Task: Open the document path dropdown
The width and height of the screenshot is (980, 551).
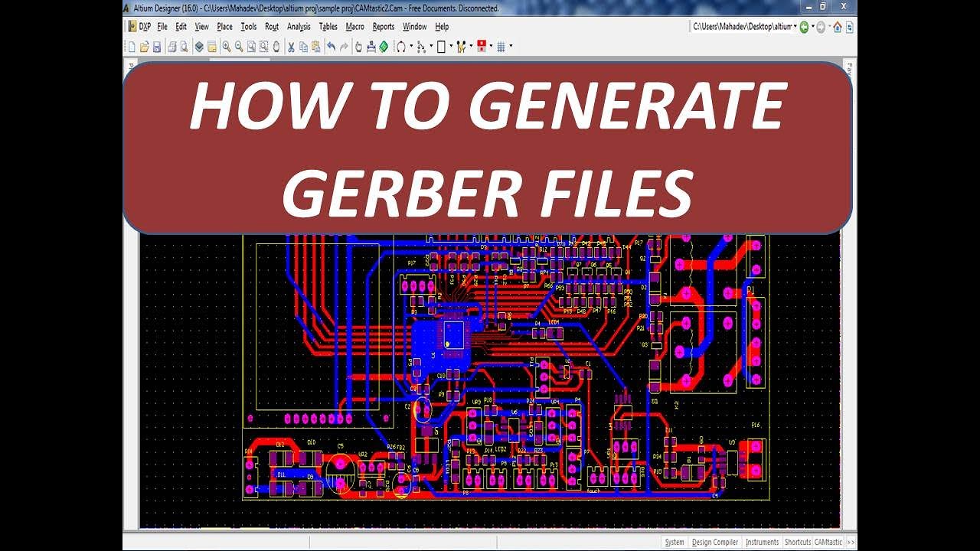Action: click(795, 27)
